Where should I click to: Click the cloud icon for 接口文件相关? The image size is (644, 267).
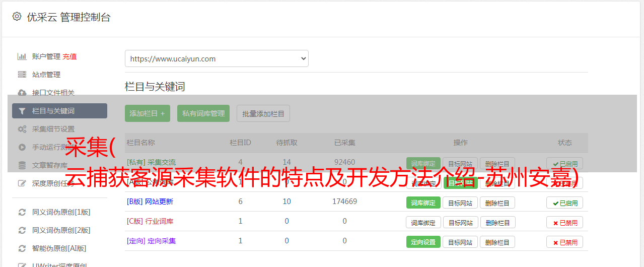pos(22,93)
